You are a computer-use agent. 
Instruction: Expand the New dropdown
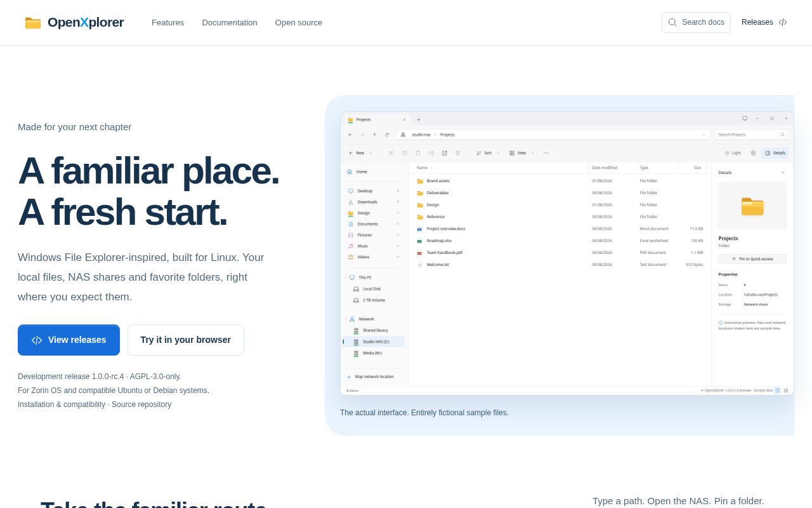(x=360, y=153)
